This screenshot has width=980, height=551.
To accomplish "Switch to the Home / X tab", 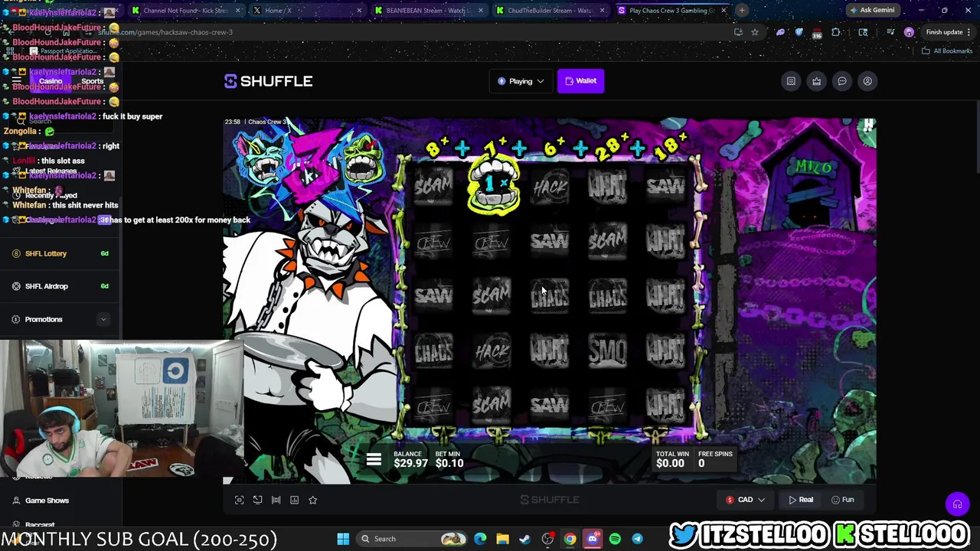I will 306,11.
